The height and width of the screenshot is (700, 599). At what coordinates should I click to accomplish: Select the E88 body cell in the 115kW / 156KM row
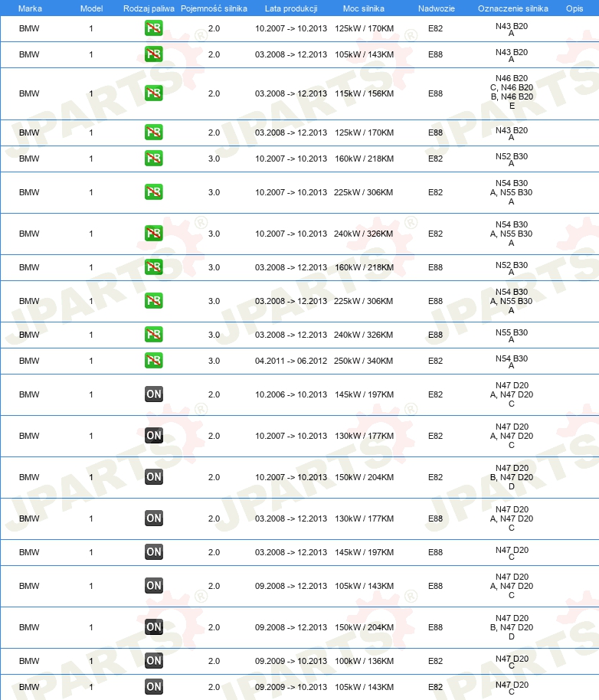435,93
